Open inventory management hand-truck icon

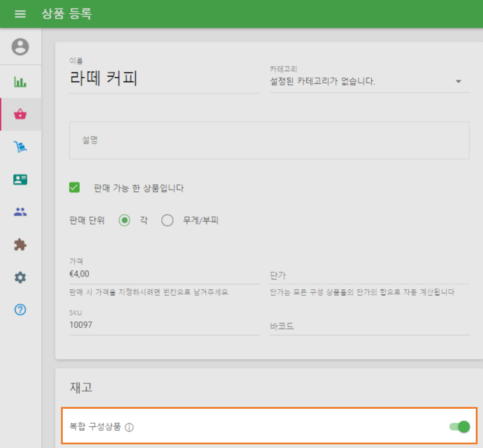[x=21, y=146]
